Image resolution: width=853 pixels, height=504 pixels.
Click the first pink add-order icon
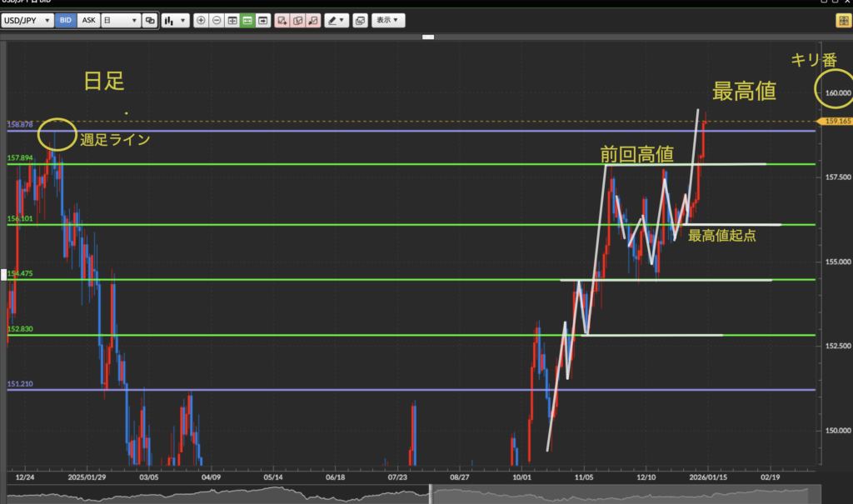tap(282, 21)
